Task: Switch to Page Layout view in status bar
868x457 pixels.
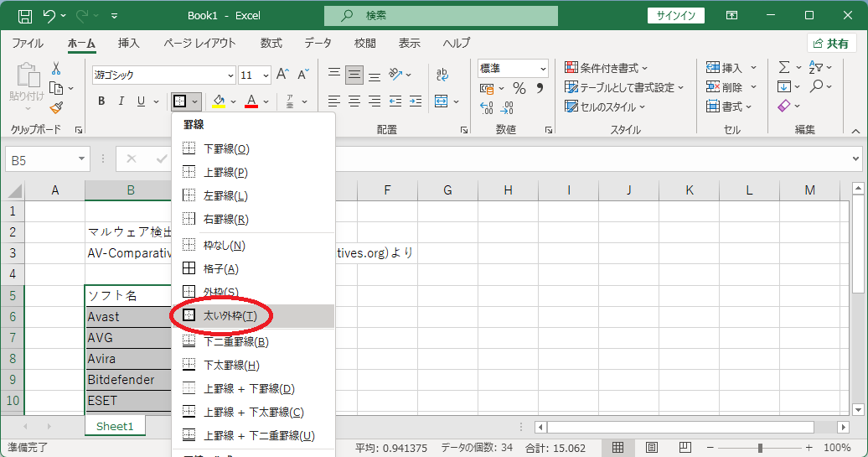Action: 652,447
